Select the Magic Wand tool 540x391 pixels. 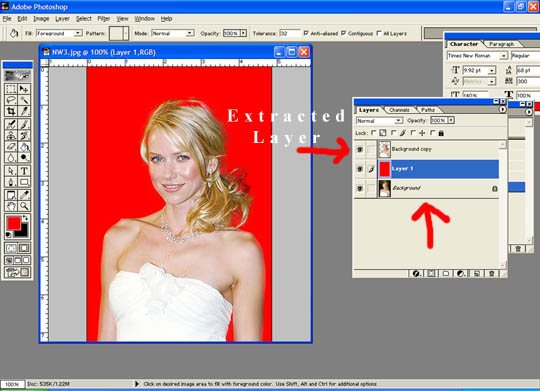[24, 100]
